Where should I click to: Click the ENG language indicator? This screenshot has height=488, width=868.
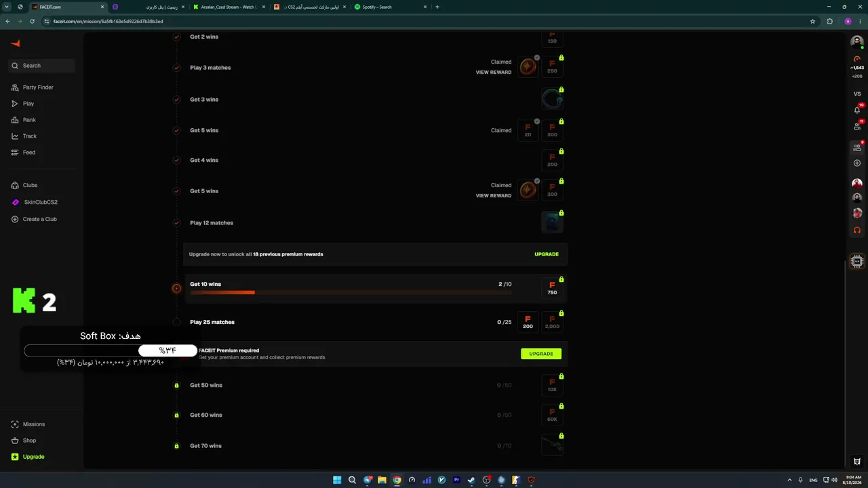pos(814,480)
